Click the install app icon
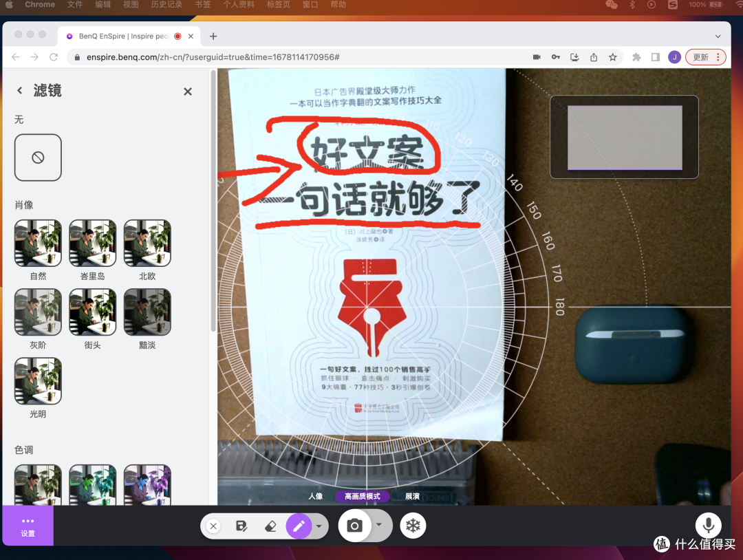The width and height of the screenshot is (743, 560). [x=574, y=57]
